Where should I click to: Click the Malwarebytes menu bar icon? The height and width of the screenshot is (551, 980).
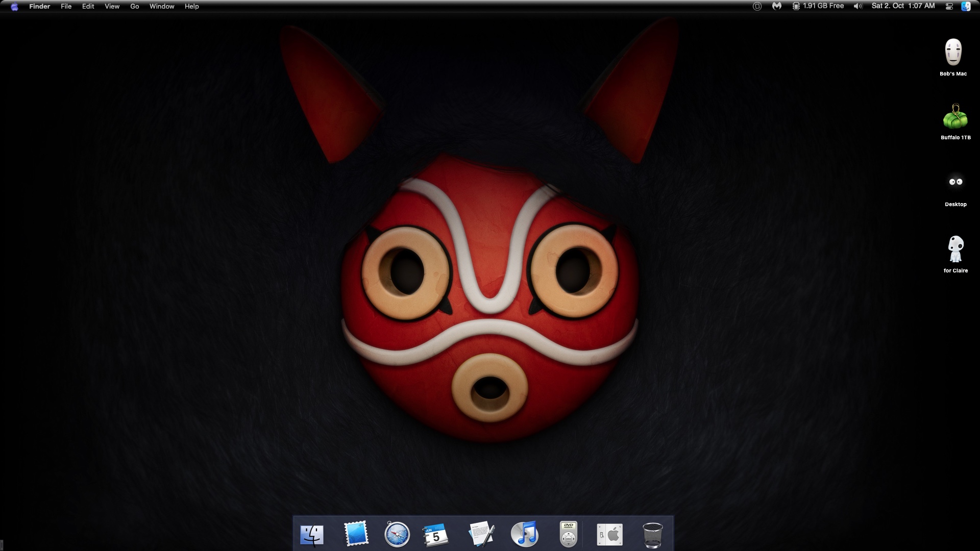pos(776,6)
